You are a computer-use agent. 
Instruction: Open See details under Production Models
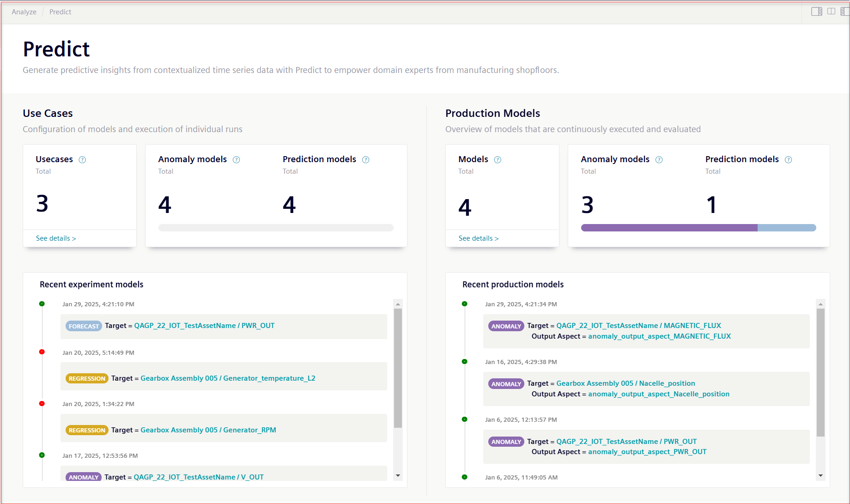[x=479, y=238]
